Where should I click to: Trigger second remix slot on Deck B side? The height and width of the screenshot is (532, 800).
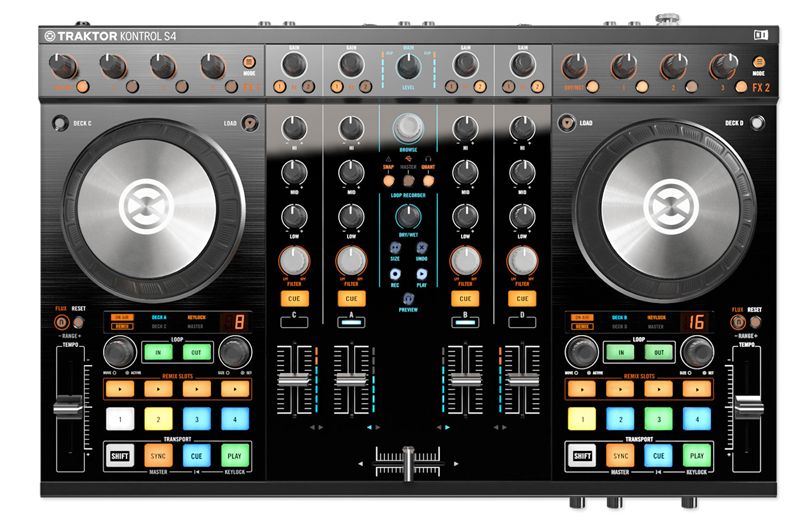[620, 389]
